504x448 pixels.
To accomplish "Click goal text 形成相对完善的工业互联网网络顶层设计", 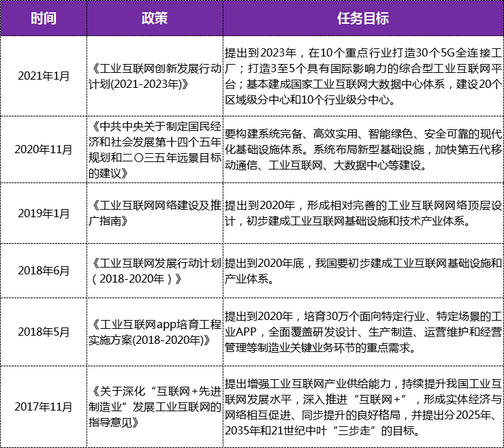I will [363, 213].
